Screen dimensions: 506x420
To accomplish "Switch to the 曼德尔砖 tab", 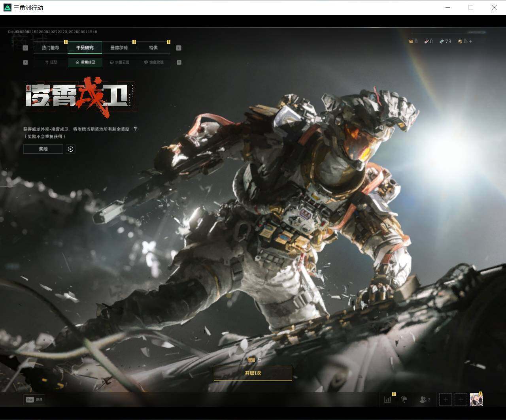I will pos(119,48).
